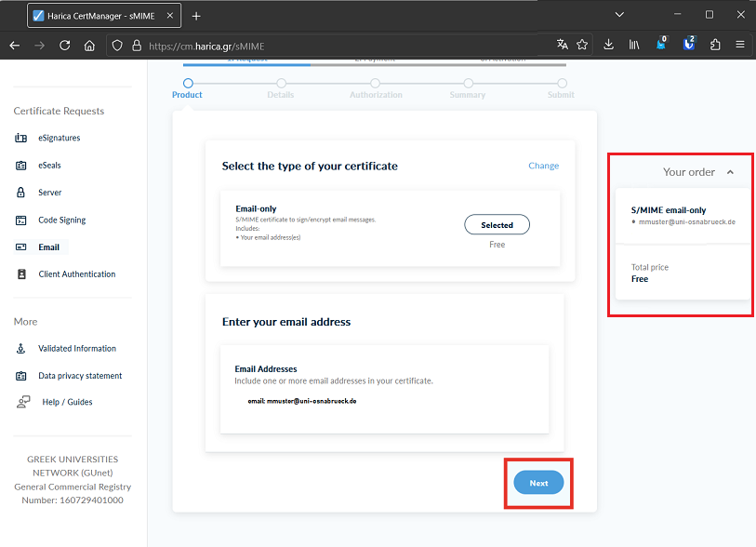The image size is (756, 547).
Task: Open the eSeals menu item
Action: (x=49, y=166)
